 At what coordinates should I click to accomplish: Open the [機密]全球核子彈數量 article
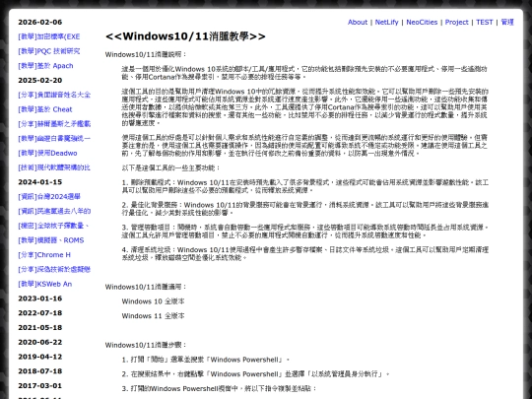coord(53,226)
